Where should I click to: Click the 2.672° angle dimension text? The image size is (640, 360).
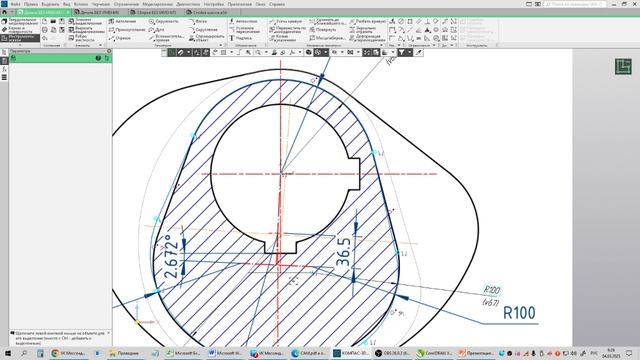pos(172,257)
